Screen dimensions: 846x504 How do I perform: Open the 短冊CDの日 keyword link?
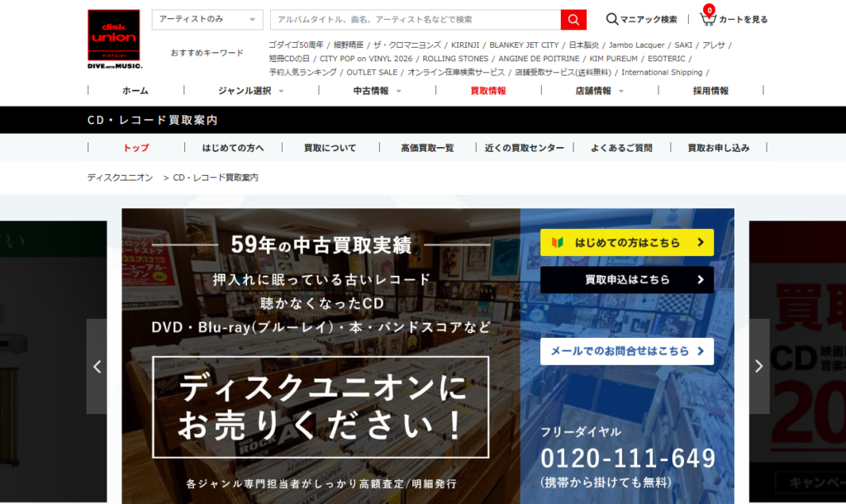tap(289, 59)
